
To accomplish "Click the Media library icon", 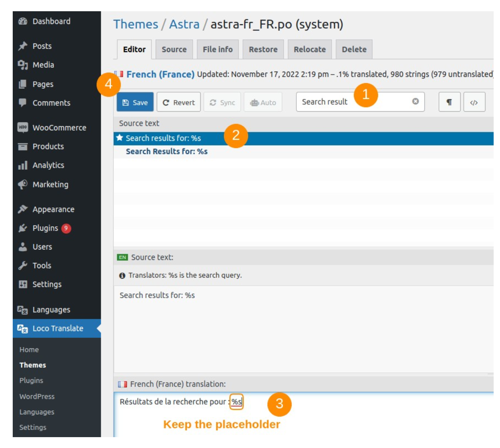I will 23,65.
